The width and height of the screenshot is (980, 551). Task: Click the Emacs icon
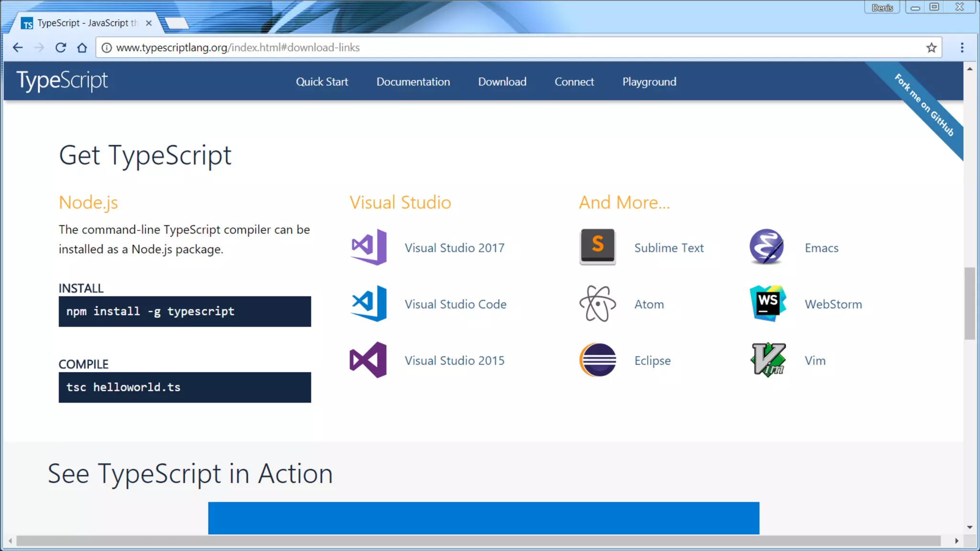(x=767, y=247)
